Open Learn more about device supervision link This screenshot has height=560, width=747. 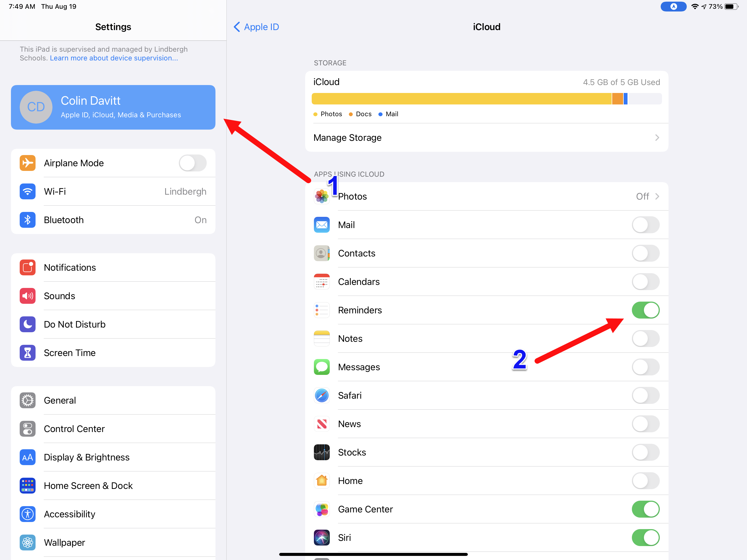click(x=114, y=58)
